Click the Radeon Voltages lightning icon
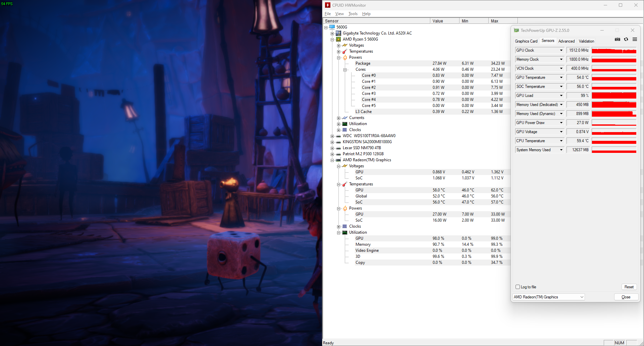The height and width of the screenshot is (346, 644). click(x=345, y=166)
